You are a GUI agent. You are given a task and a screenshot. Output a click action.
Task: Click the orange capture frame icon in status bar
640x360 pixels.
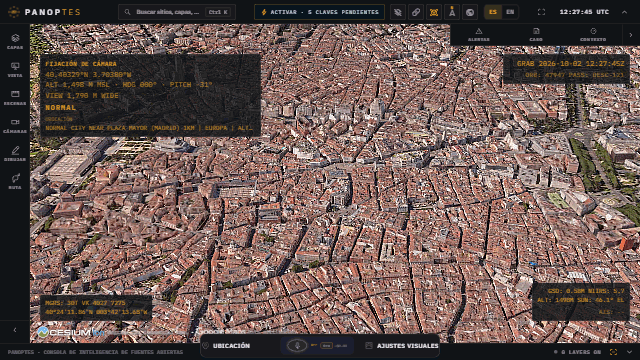613,352
